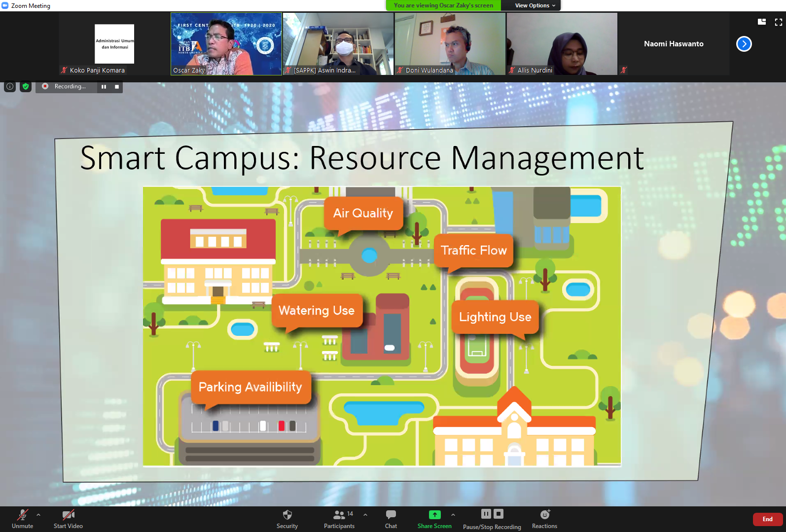This screenshot has height=532, width=786.
Task: Stop the recording in the top indicator
Action: point(117,86)
